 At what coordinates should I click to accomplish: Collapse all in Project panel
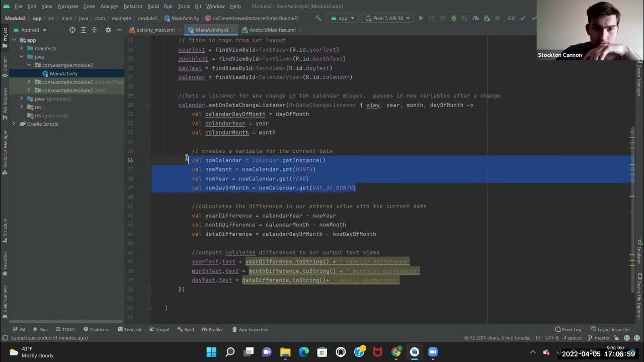[95, 30]
